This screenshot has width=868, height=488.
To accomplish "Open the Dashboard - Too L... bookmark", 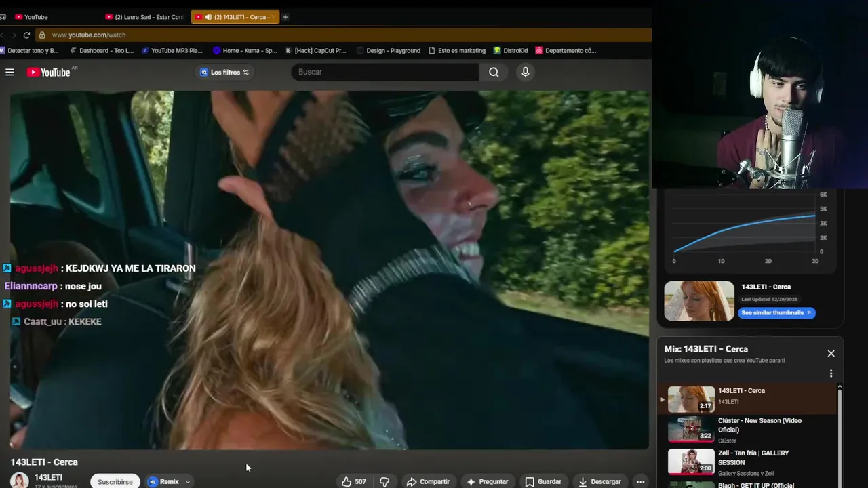I will coord(101,50).
